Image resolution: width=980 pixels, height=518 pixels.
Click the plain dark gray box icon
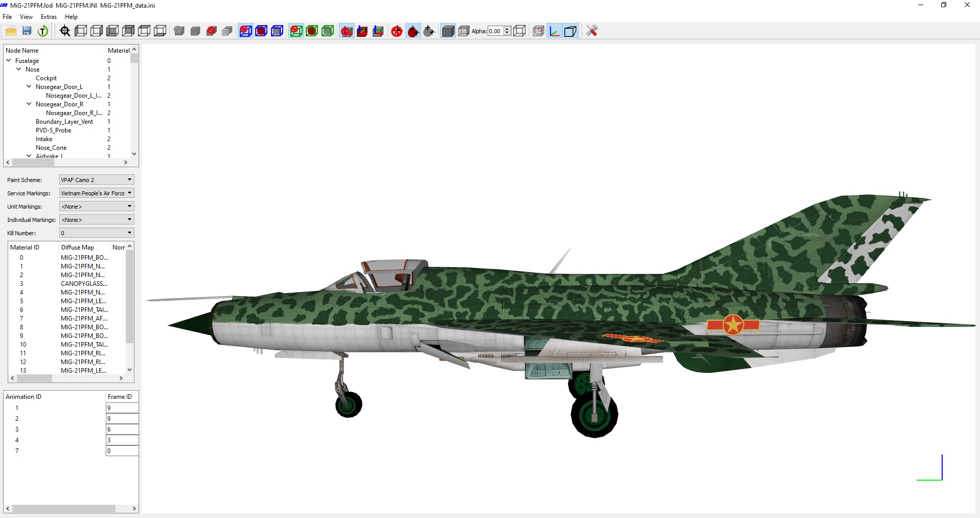click(195, 31)
